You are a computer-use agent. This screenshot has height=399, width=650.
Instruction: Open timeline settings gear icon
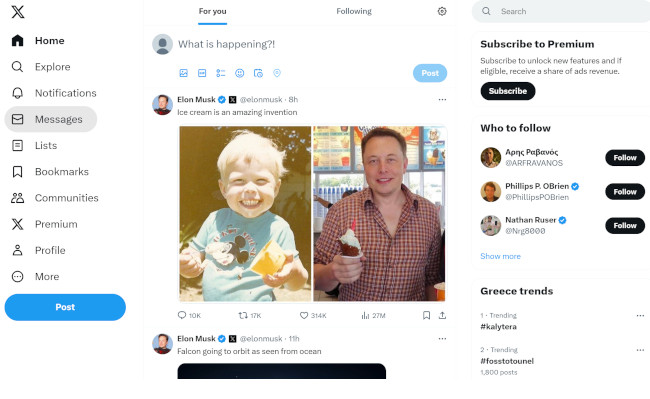(x=442, y=12)
